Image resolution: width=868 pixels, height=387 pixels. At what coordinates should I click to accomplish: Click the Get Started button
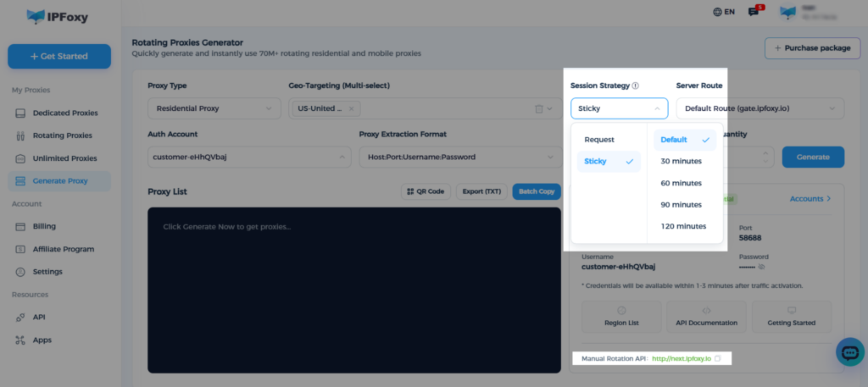pyautogui.click(x=59, y=57)
